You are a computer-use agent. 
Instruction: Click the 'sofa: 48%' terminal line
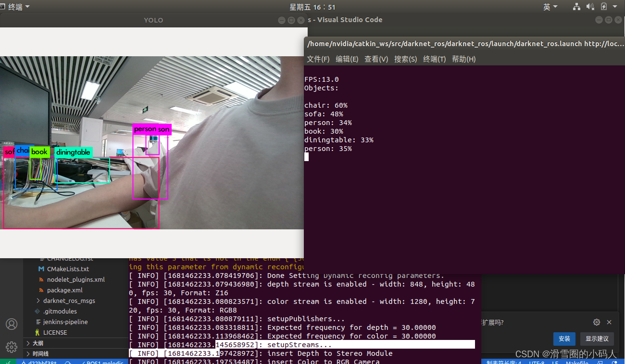coord(324,114)
